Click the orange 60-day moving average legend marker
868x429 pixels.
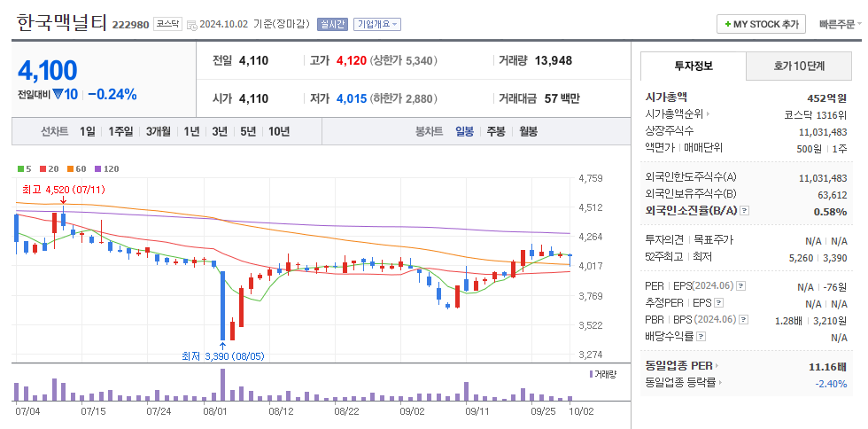point(71,169)
